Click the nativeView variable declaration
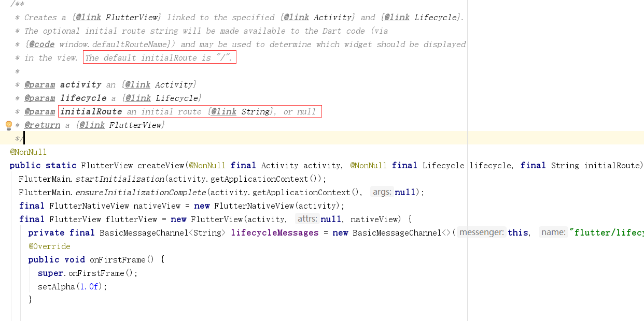This screenshot has width=644, height=321. [157, 206]
